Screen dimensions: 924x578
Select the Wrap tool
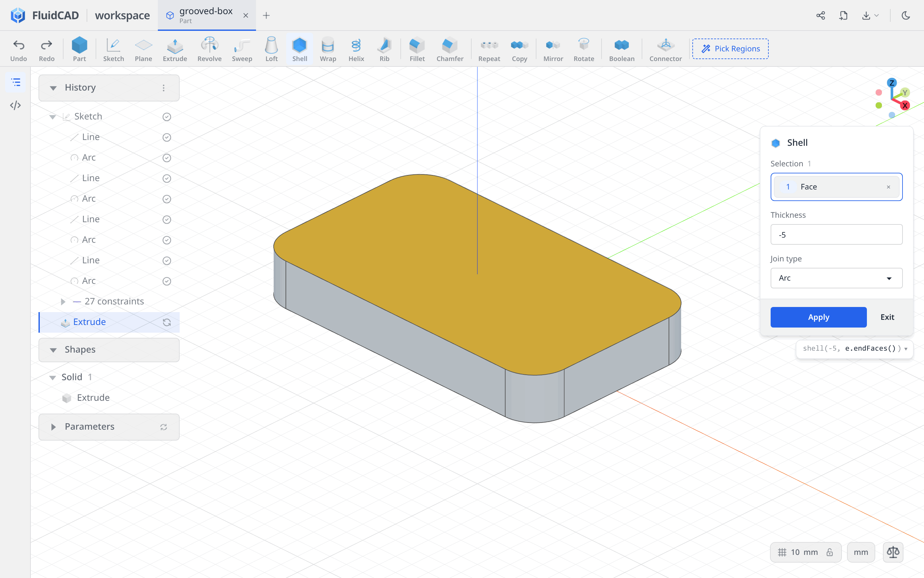pyautogui.click(x=328, y=49)
